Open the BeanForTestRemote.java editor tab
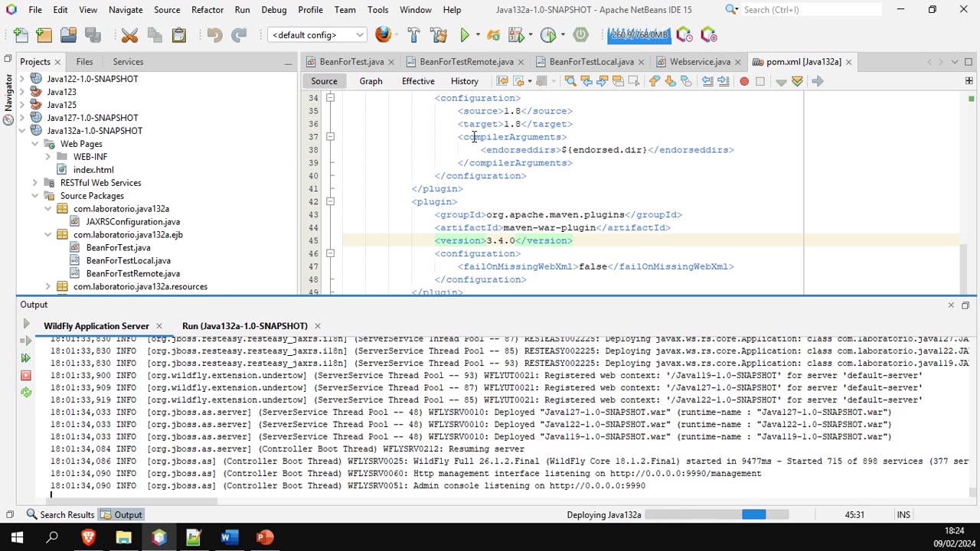980x551 pixels. (466, 62)
